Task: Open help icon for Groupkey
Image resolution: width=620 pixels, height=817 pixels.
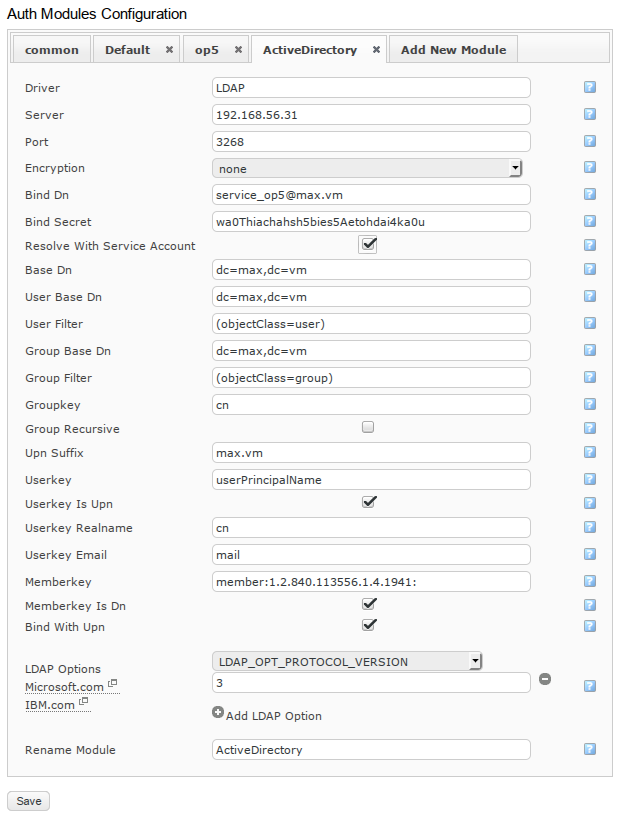Action: click(589, 405)
